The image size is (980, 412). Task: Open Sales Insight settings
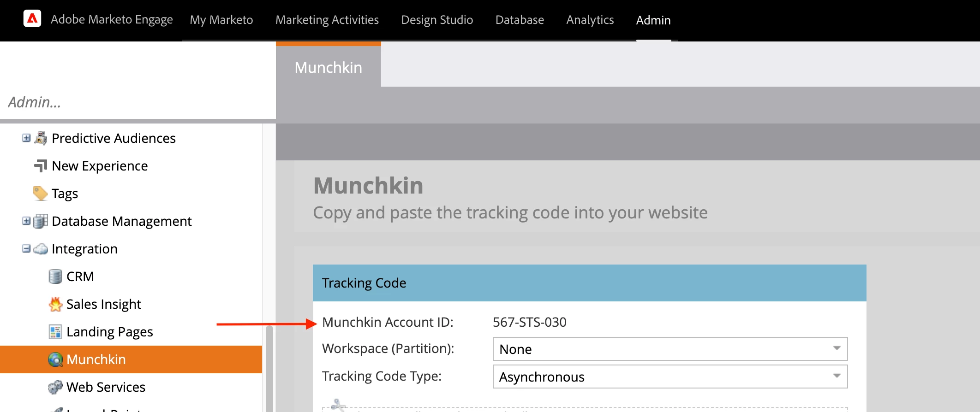[104, 304]
